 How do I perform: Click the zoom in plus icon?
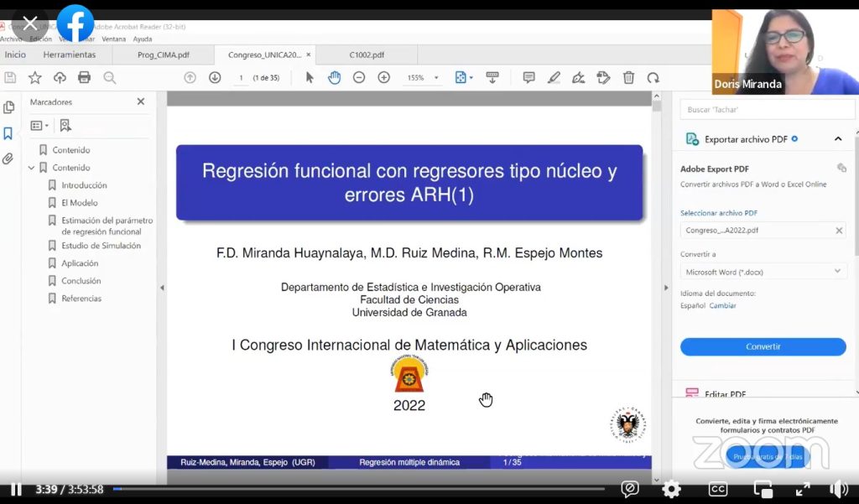pyautogui.click(x=383, y=78)
